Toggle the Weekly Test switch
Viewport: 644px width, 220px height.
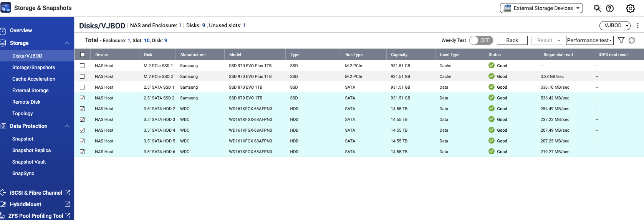pyautogui.click(x=481, y=40)
